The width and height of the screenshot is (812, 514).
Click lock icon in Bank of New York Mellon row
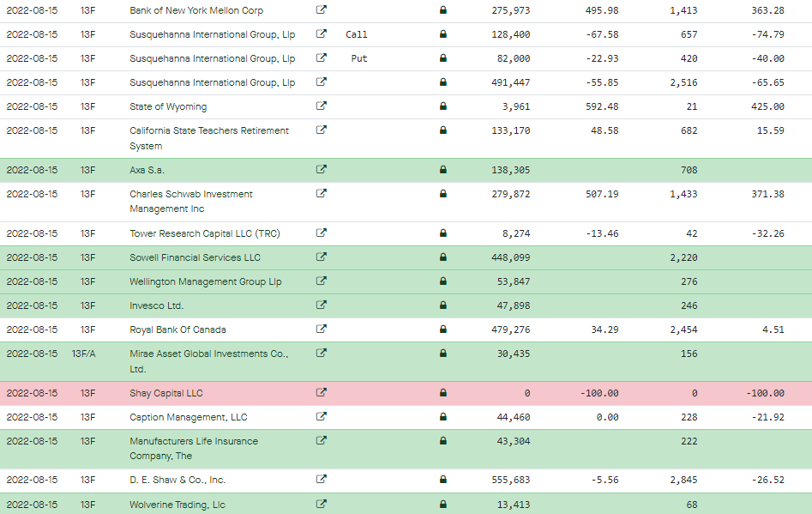pos(442,9)
